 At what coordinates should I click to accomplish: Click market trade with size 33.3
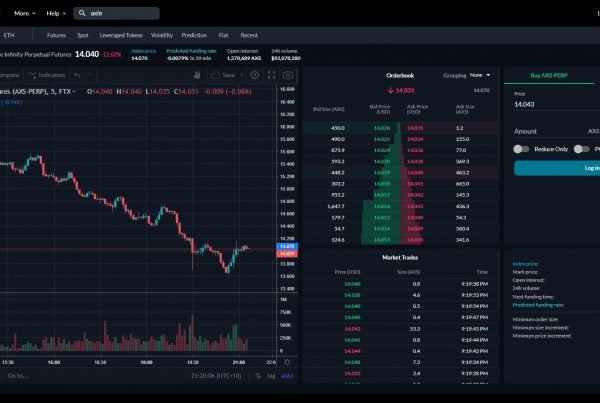click(x=400, y=329)
